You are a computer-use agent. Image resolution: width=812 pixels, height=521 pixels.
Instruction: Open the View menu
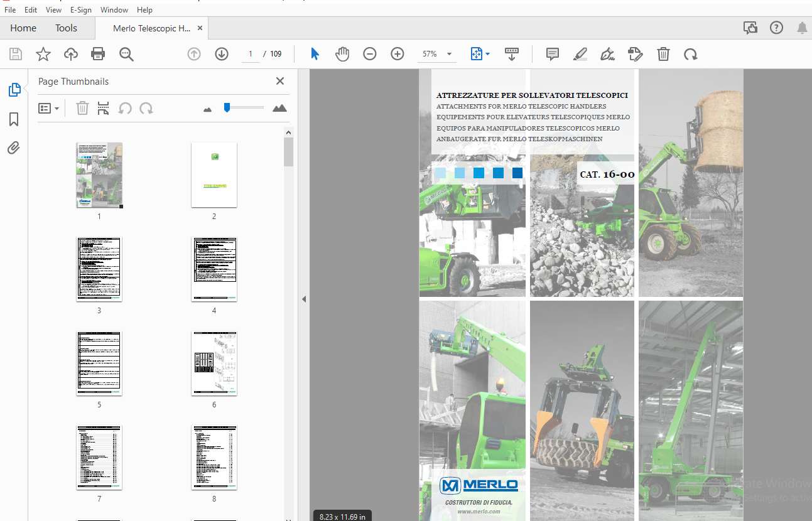[54, 10]
